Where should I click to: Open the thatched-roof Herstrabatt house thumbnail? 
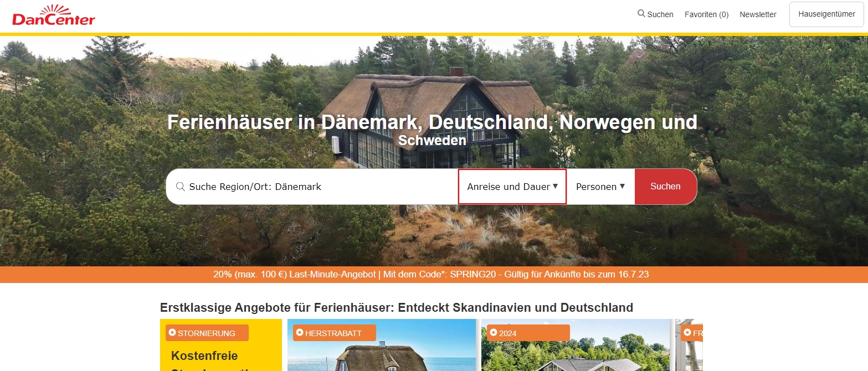click(382, 345)
